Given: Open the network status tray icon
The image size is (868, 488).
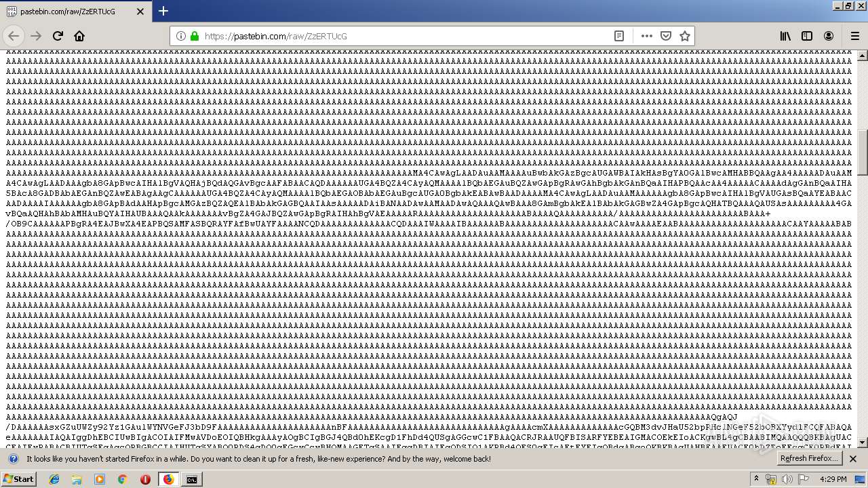Looking at the screenshot, I should 771,479.
